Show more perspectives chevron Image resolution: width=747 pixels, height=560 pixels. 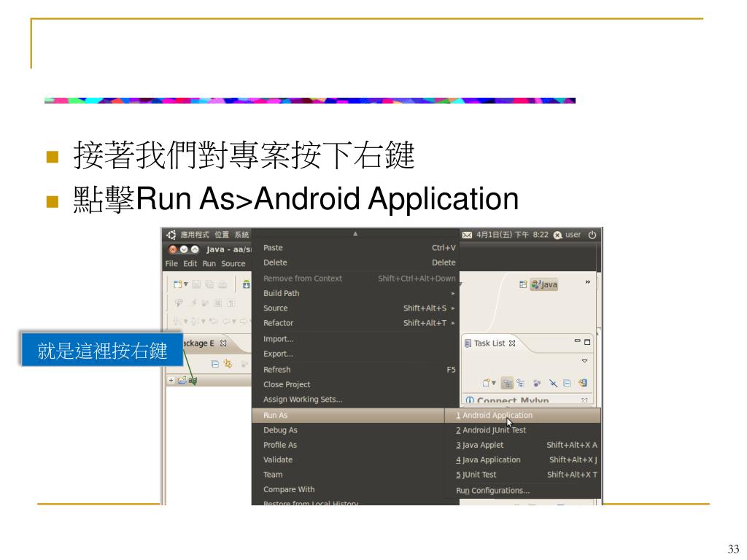pos(587,282)
